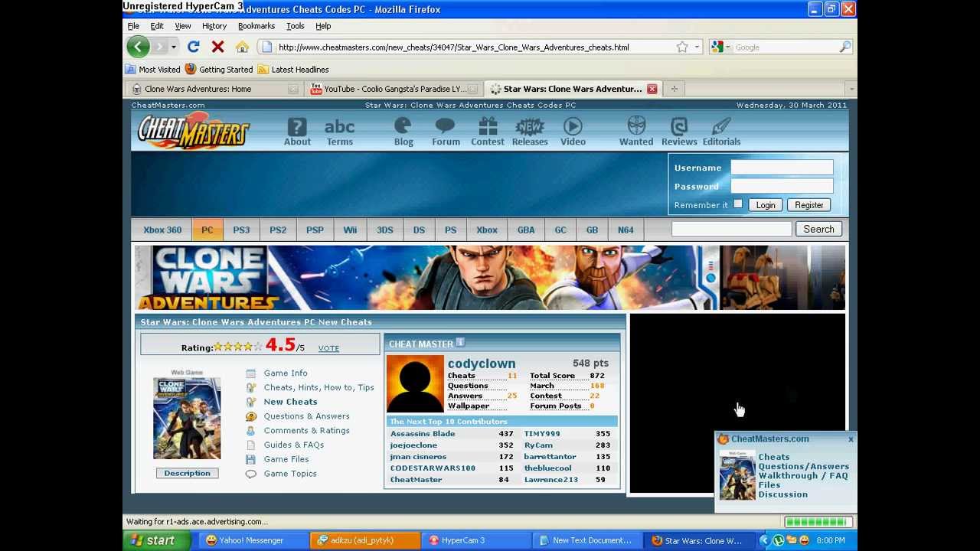Open the Forum speech bubble icon

click(x=446, y=131)
